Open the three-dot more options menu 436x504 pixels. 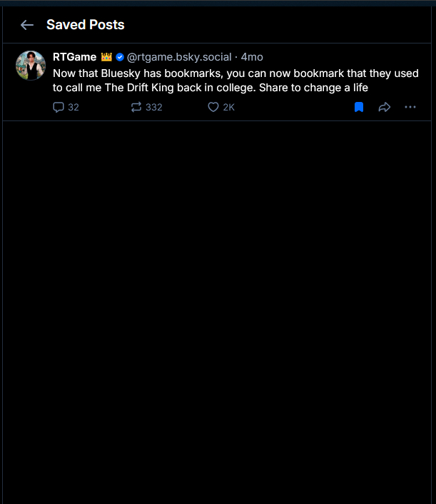pos(410,108)
